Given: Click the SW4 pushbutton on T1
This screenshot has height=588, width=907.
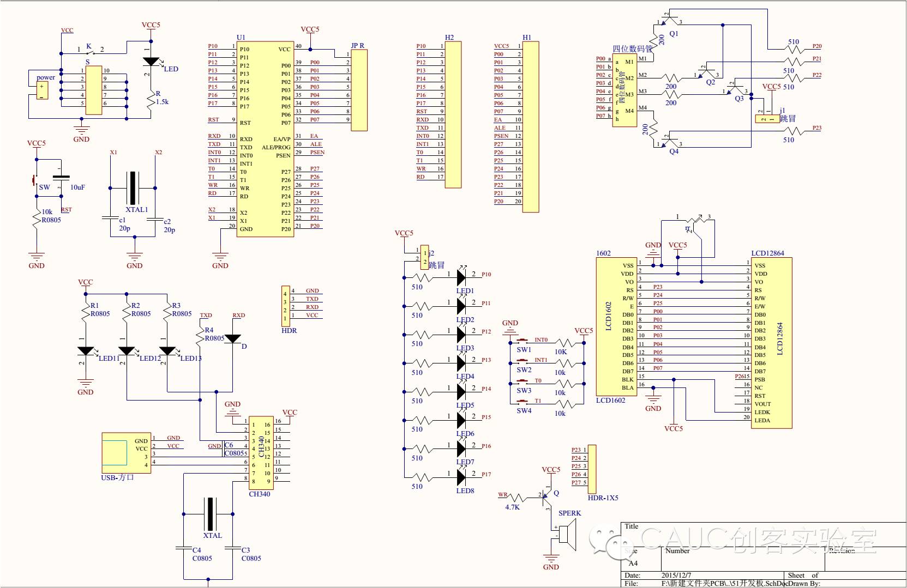Looking at the screenshot, I should pos(523,403).
